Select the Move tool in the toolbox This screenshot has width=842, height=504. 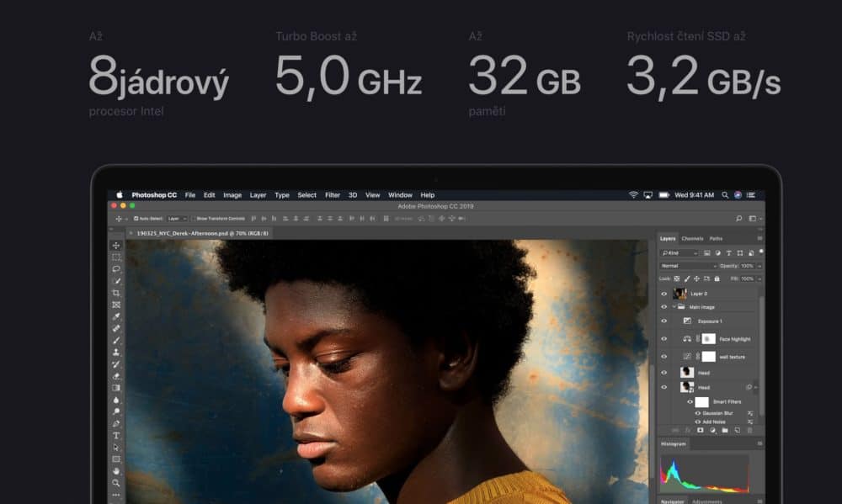[x=116, y=246]
